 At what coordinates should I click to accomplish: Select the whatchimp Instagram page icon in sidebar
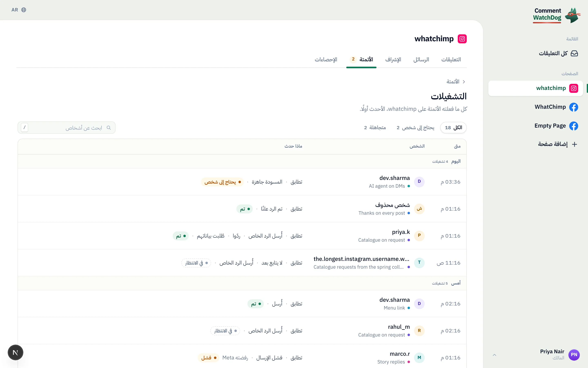(x=574, y=88)
